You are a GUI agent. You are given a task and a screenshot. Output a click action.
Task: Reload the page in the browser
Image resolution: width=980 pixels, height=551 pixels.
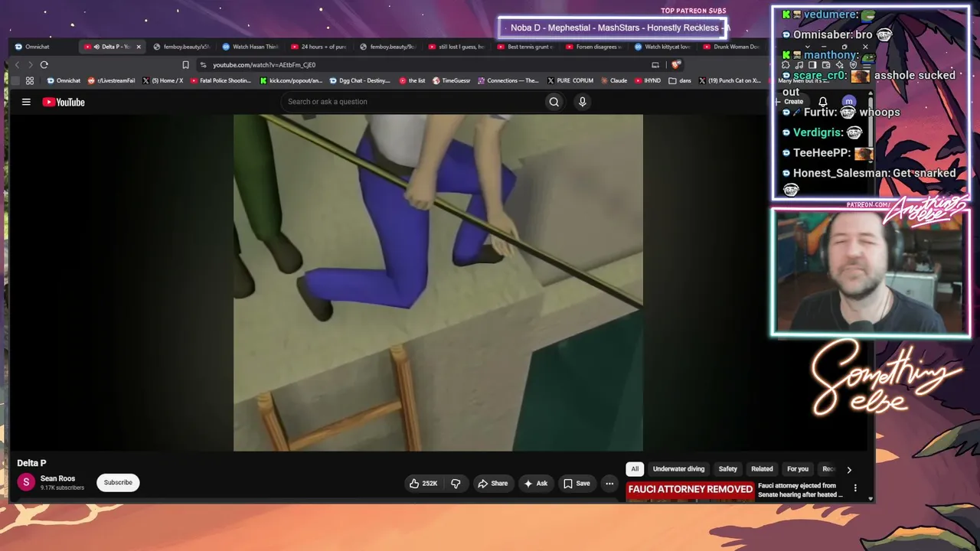tap(44, 65)
